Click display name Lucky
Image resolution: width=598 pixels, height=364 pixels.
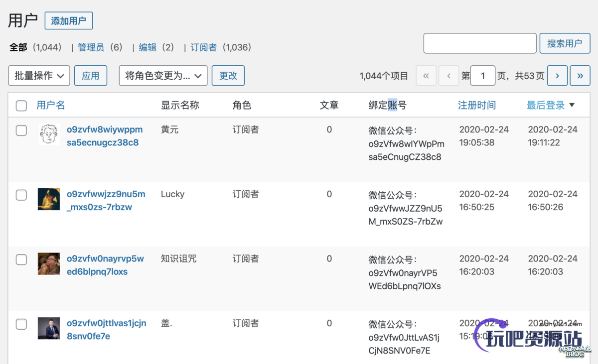click(x=172, y=194)
